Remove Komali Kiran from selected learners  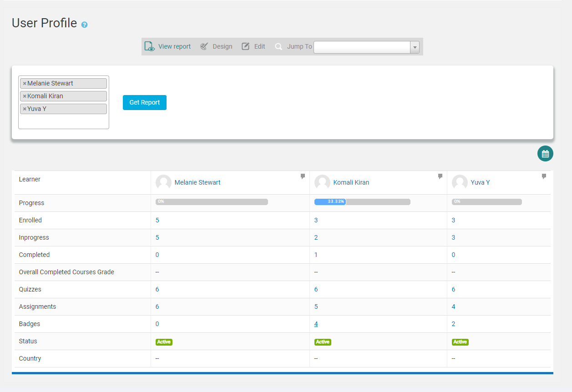25,96
